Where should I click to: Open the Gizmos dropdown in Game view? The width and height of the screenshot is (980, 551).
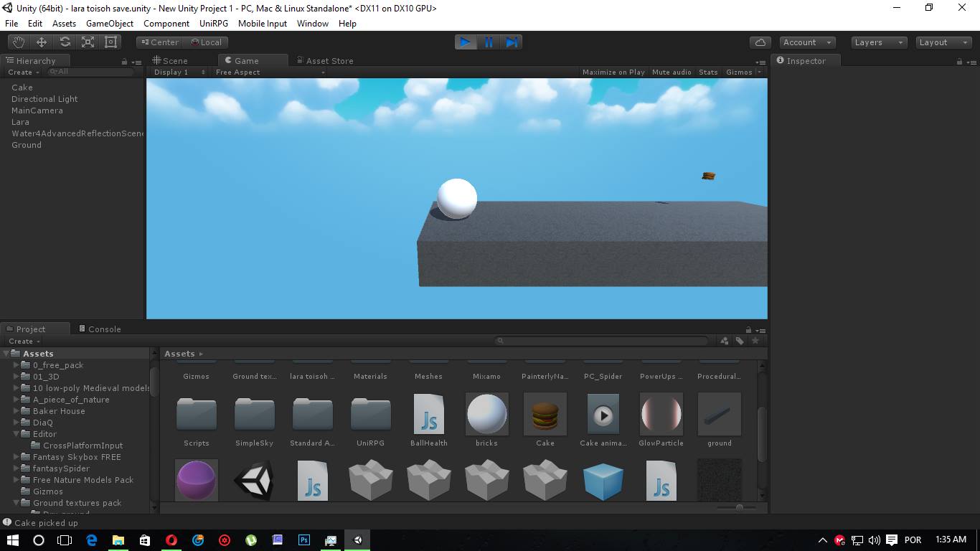pyautogui.click(x=743, y=72)
